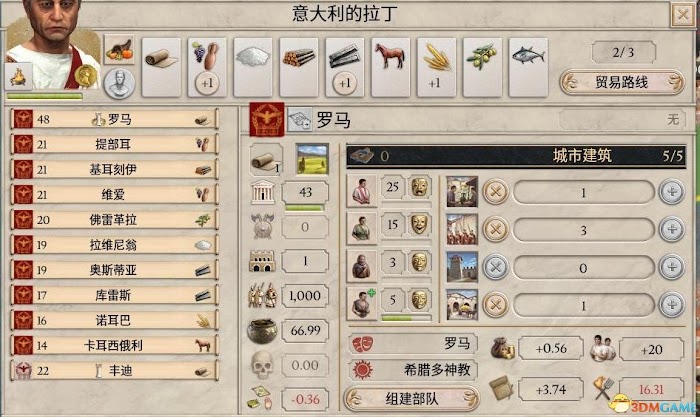Remove one training camp building with X
Screen dimensions: 700x417
[x=496, y=229]
